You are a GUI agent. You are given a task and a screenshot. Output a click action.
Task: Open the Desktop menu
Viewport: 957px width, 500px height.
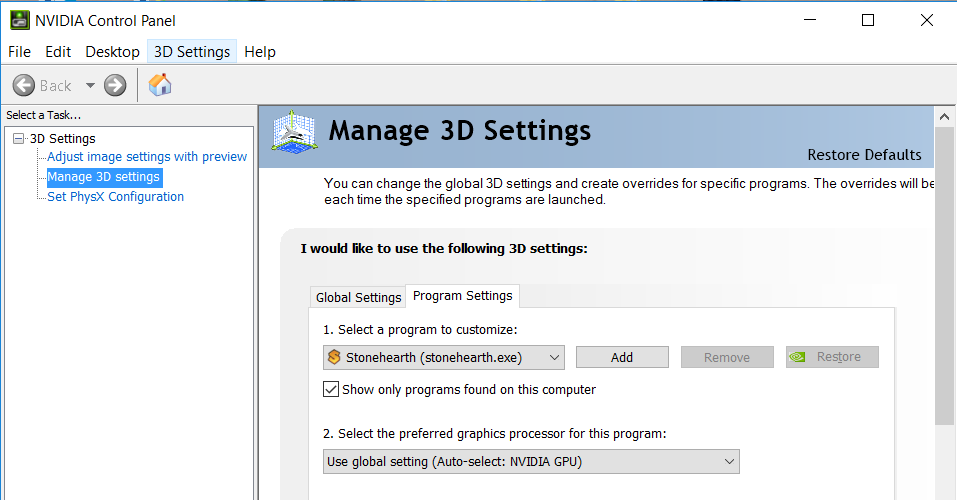click(x=112, y=52)
